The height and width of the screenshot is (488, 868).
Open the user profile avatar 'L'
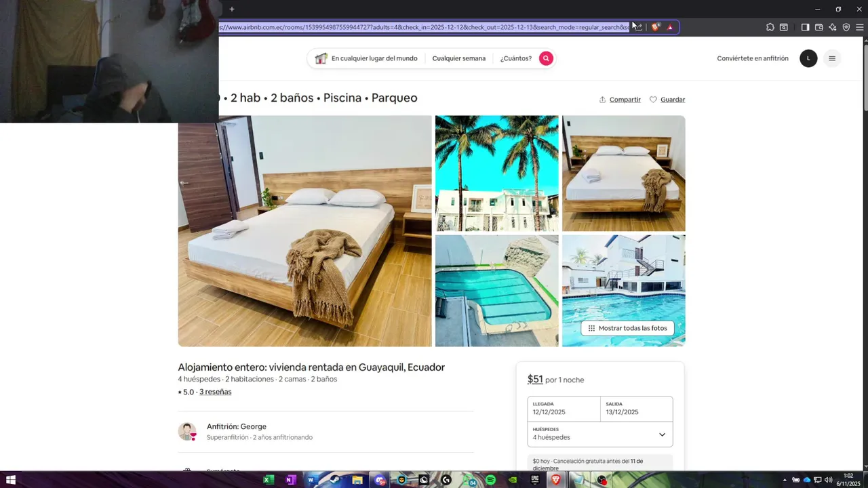coord(808,58)
